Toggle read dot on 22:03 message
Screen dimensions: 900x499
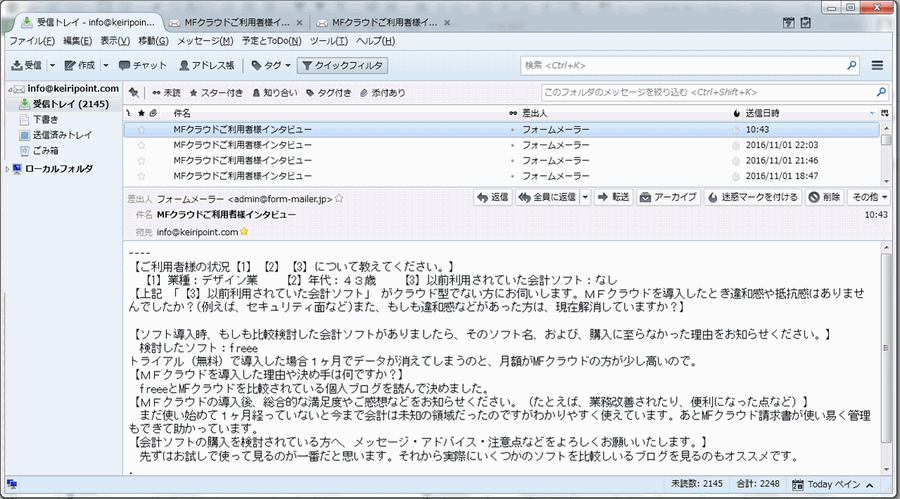pyautogui.click(x=513, y=145)
